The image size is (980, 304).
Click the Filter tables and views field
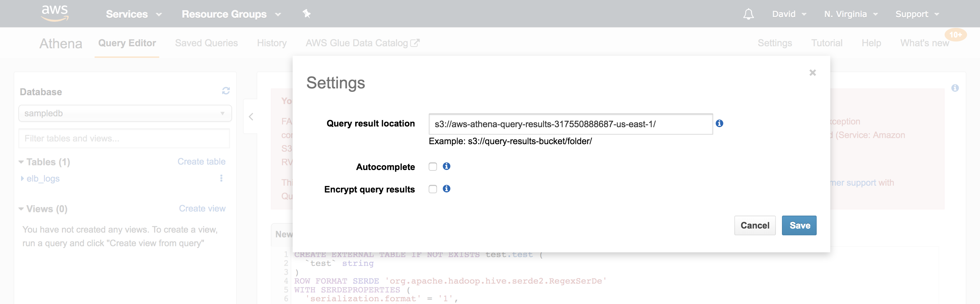click(125, 138)
